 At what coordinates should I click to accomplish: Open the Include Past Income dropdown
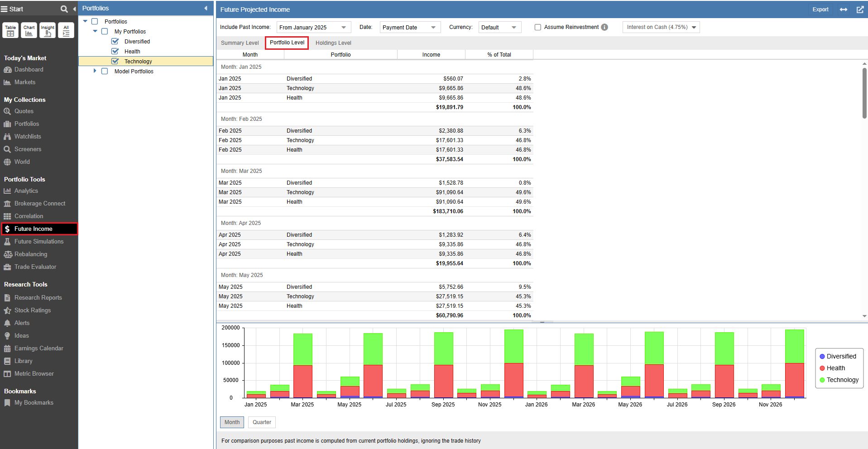coord(313,28)
